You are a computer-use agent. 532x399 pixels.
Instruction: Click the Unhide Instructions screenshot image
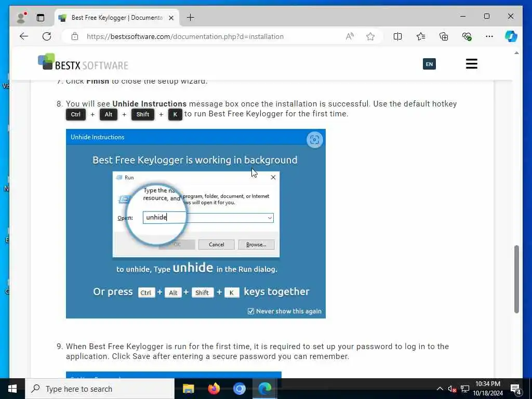click(x=196, y=223)
